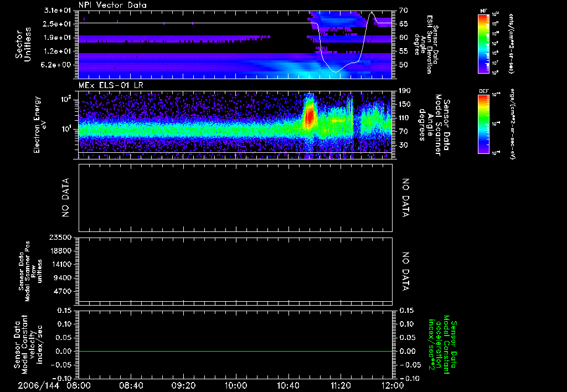Click the NF color scale bar

point(483,44)
